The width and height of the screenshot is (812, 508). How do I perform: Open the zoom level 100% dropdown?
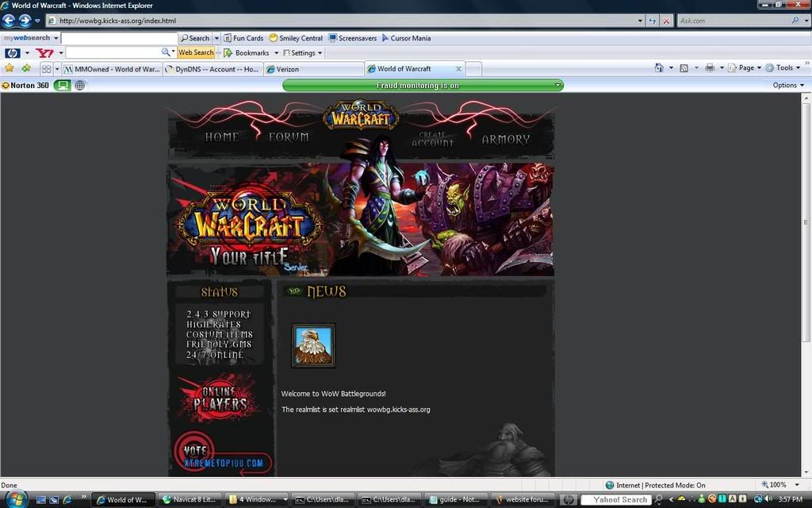point(796,485)
